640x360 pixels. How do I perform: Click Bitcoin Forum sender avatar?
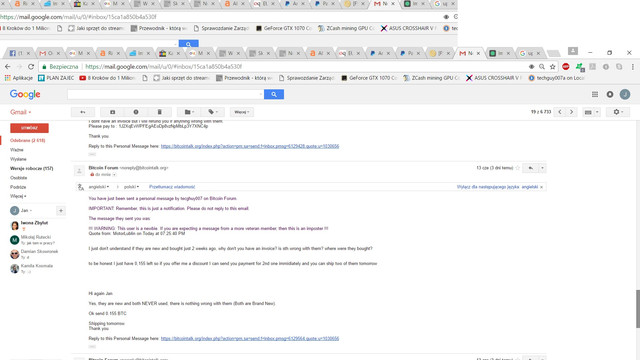click(79, 171)
